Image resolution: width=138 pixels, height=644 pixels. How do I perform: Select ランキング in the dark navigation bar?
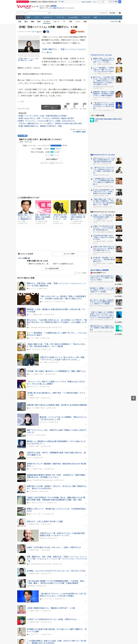click(86, 17)
